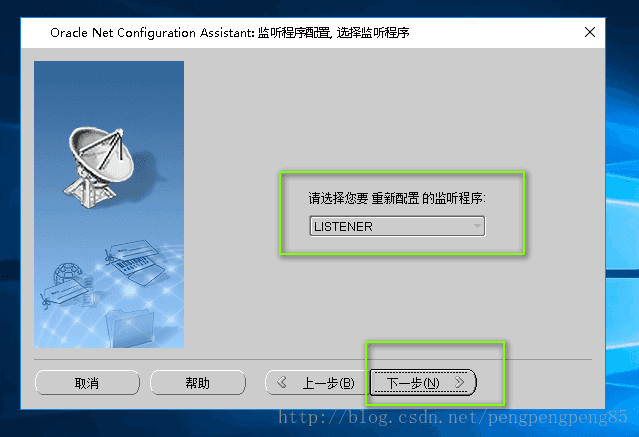This screenshot has height=437, width=639.
Task: Click the right chevron on 下一步 button
Action: tap(459, 382)
